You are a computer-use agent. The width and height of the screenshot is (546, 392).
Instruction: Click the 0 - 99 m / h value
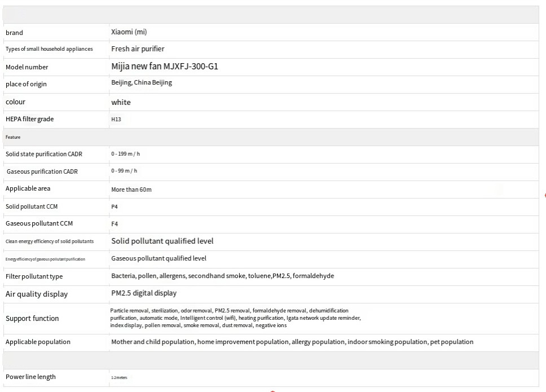point(124,171)
